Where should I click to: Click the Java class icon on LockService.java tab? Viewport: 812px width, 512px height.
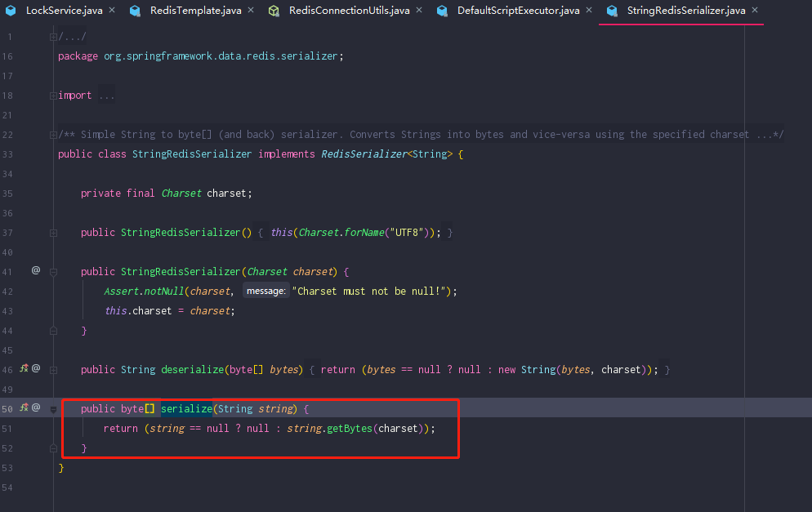coord(10,11)
